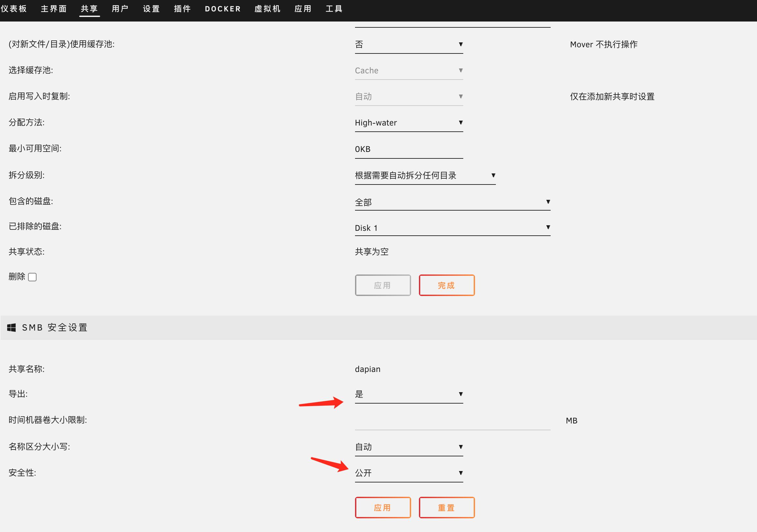This screenshot has height=532, width=757.
Task: Open the 导出 (export) dropdown set to 是
Action: [x=408, y=394]
